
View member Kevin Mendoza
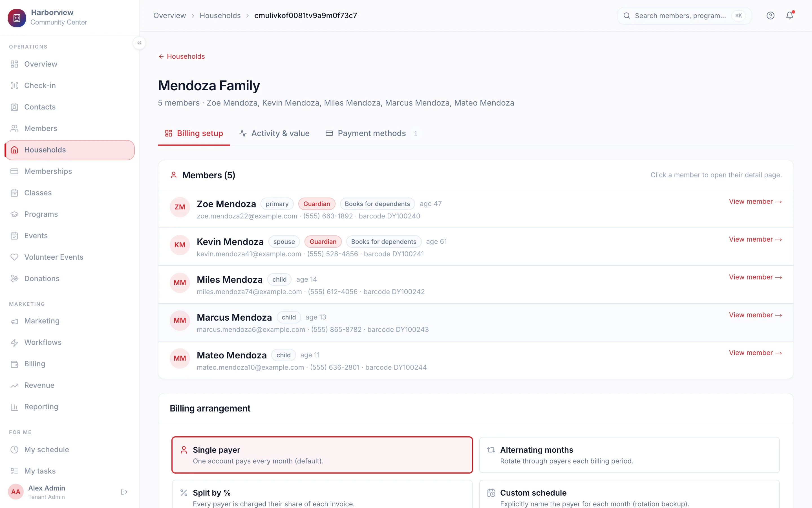click(755, 240)
